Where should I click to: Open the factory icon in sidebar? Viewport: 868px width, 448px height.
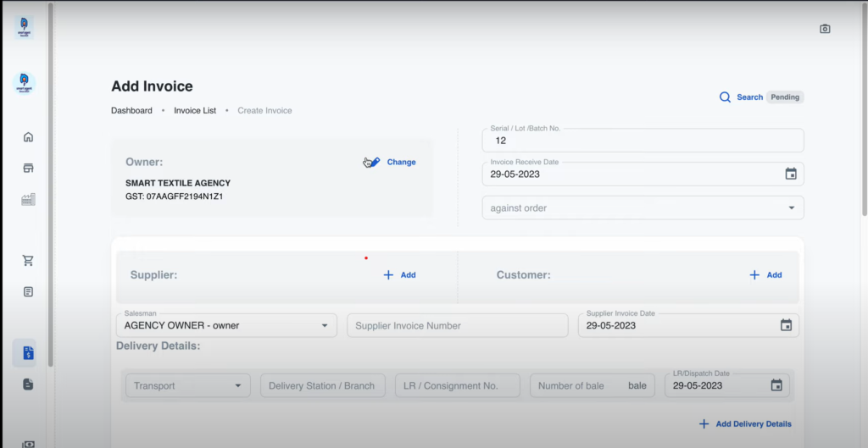(28, 200)
